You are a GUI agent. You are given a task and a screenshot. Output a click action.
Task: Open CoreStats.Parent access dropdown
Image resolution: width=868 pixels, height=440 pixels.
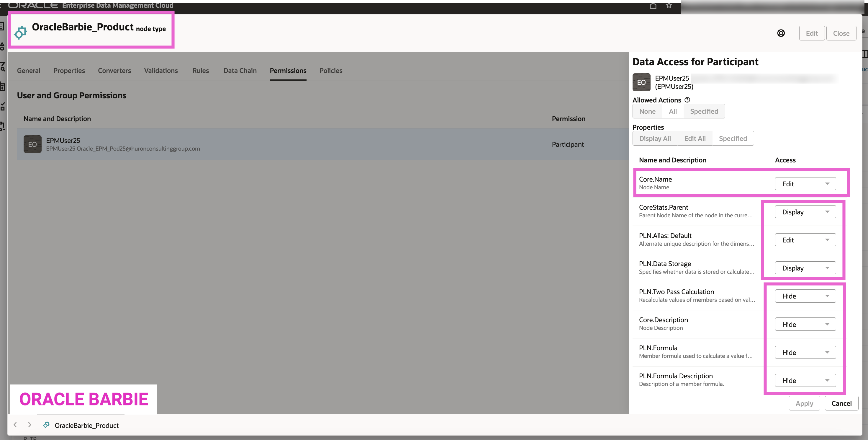point(805,212)
